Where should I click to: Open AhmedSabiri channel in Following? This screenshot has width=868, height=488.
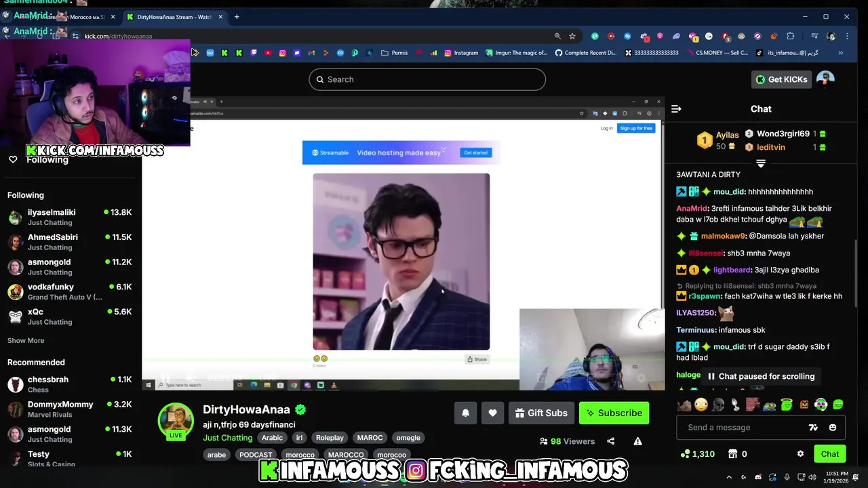71,242
